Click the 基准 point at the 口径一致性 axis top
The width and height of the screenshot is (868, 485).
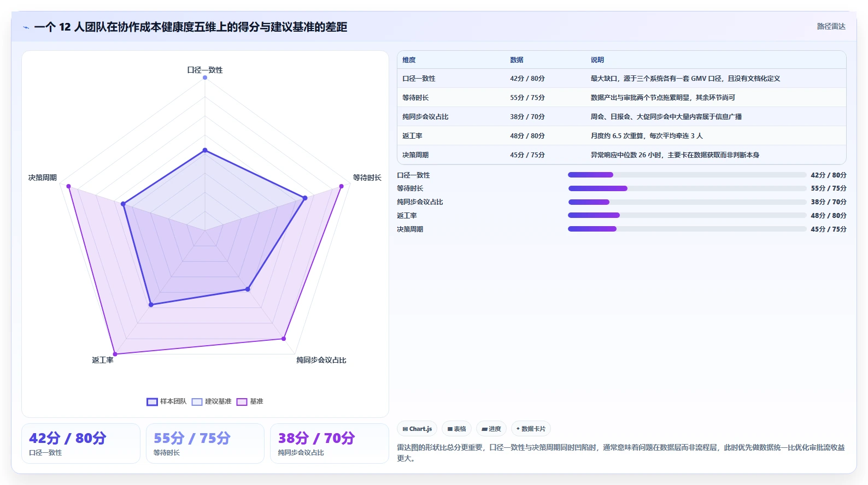[205, 78]
